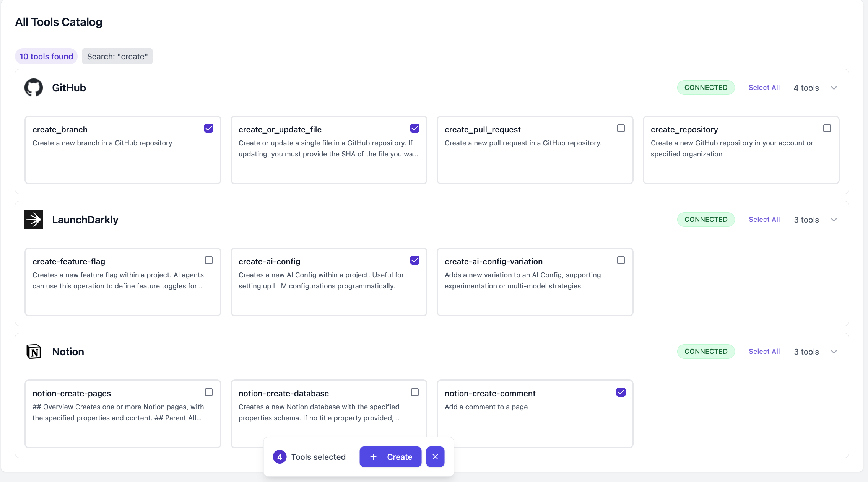Uncheck the create_branch tool checkbox
This screenshot has width=868, height=482.
point(209,128)
